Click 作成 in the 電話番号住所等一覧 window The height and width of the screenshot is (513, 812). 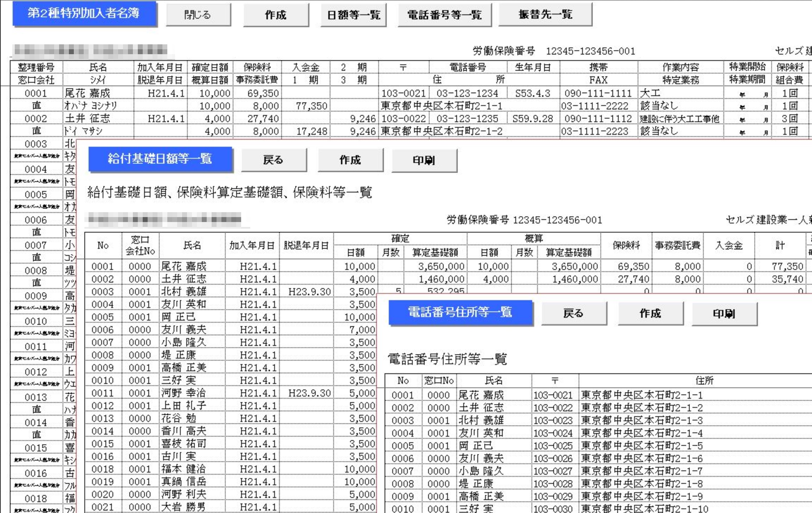[651, 313]
